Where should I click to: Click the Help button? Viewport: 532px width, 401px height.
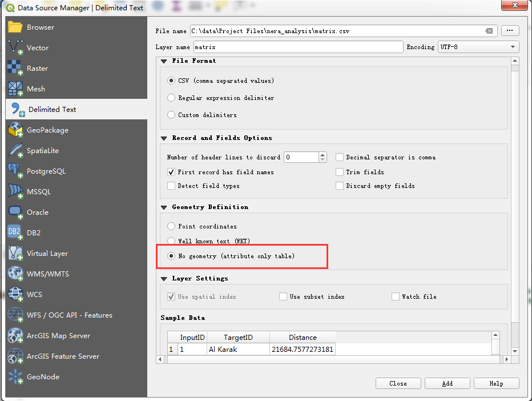pyautogui.click(x=497, y=383)
